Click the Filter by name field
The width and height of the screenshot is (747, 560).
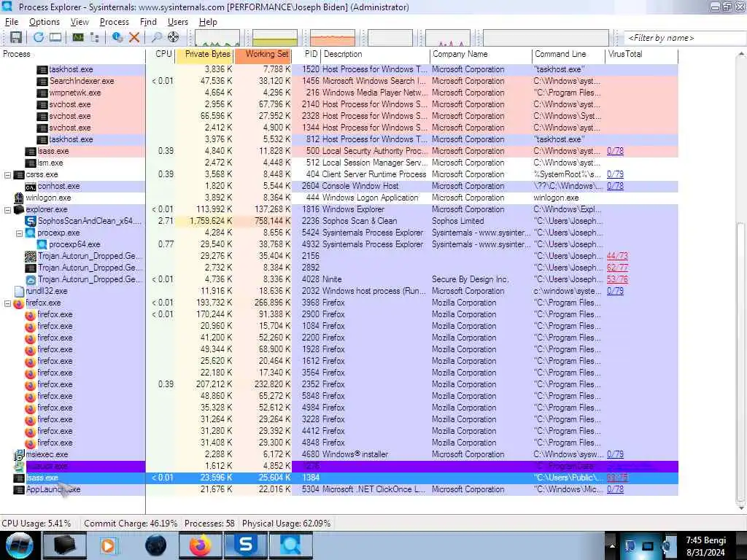(684, 38)
